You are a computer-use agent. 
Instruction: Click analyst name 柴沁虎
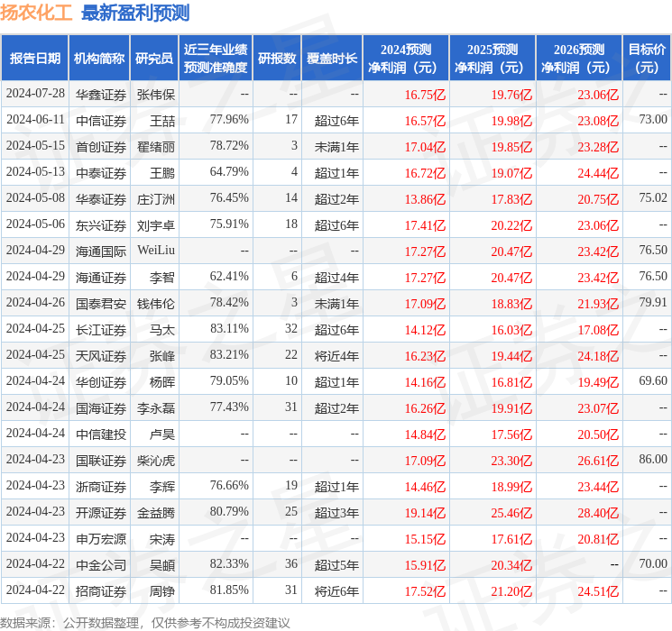tap(156, 461)
